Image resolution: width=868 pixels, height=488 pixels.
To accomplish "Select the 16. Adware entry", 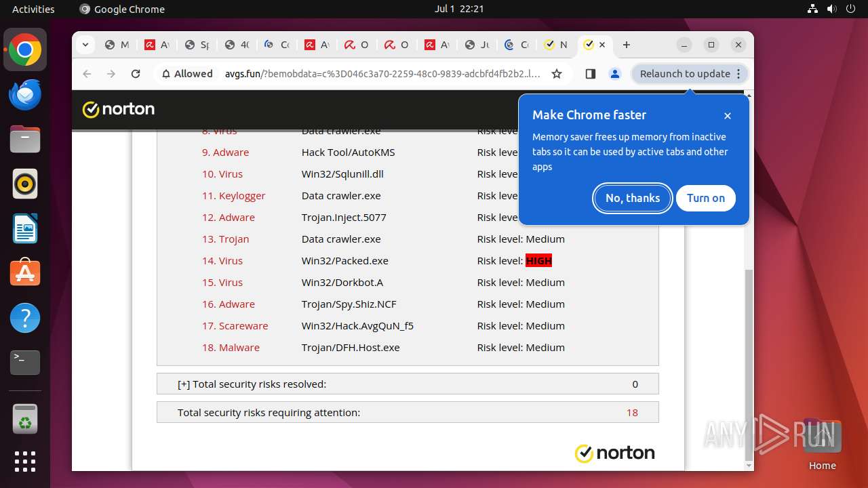I will (x=228, y=304).
